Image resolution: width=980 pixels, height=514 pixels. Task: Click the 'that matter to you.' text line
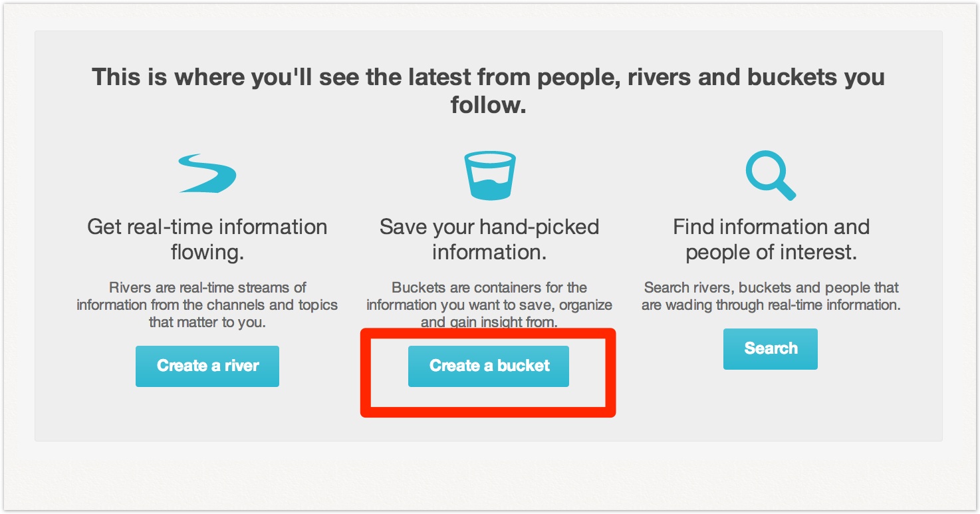(x=207, y=322)
